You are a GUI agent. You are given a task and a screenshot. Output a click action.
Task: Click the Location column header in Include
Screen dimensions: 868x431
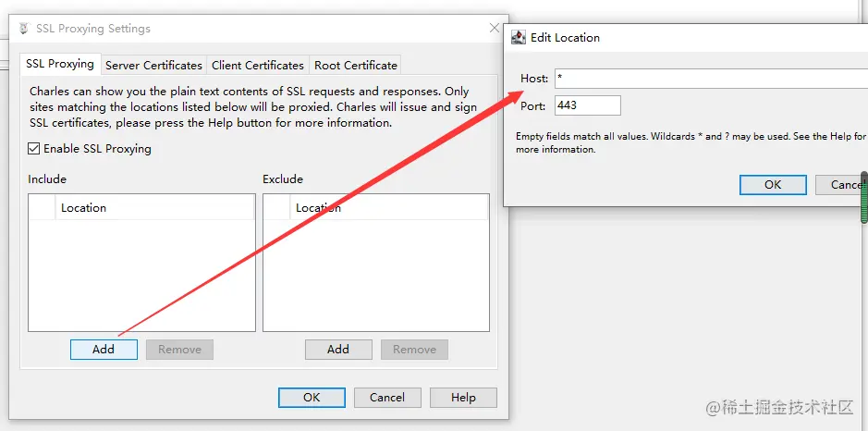(155, 208)
